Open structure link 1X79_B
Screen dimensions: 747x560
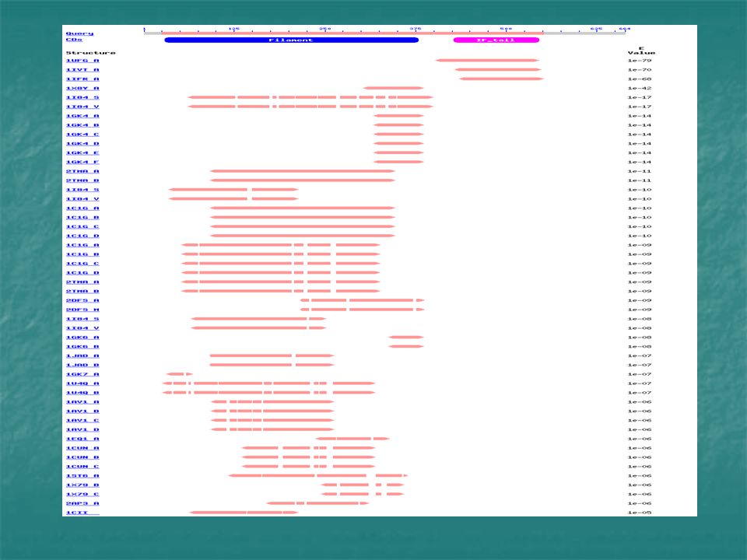coord(82,485)
